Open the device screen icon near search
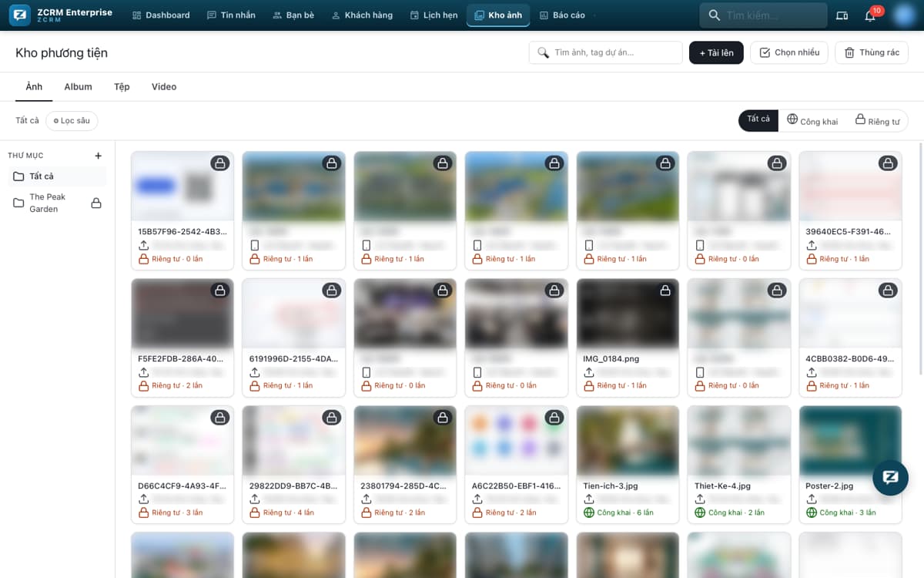 tap(842, 15)
